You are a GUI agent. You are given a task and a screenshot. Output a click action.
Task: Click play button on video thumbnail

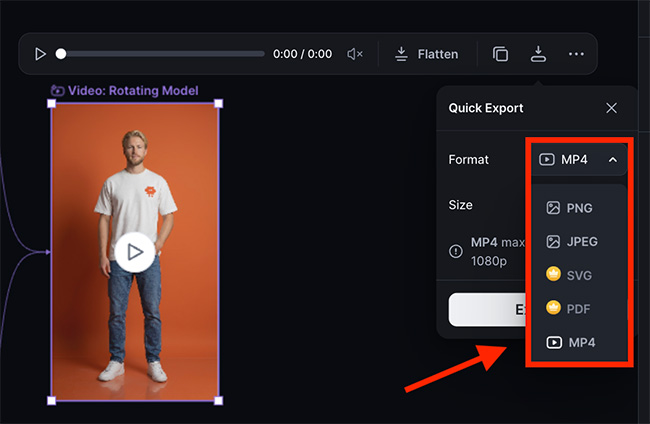[135, 252]
